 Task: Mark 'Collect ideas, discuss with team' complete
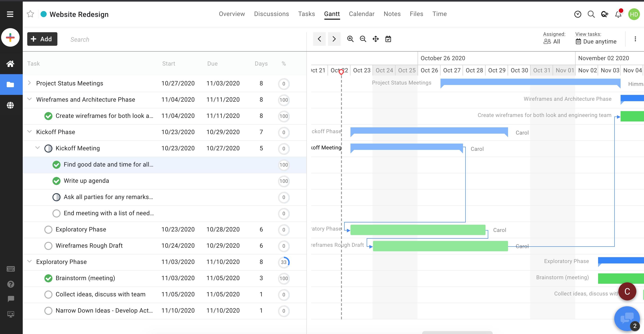tap(48, 294)
